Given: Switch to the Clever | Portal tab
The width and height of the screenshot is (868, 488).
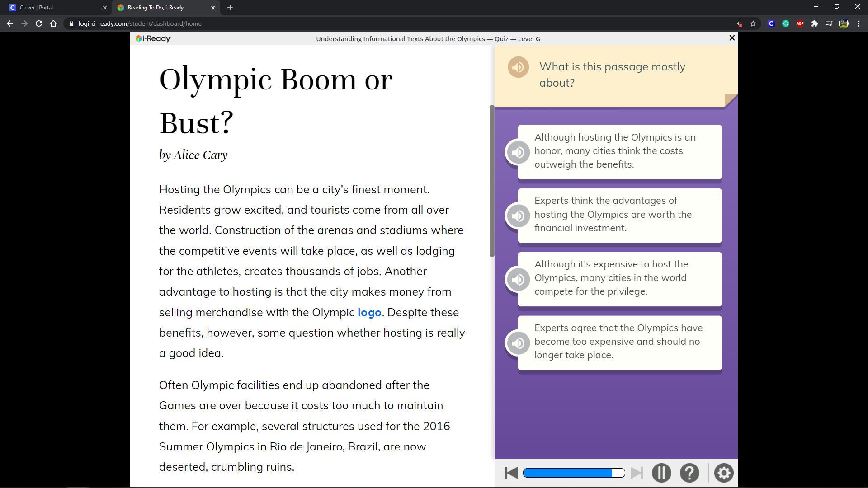Looking at the screenshot, I should coord(54,8).
